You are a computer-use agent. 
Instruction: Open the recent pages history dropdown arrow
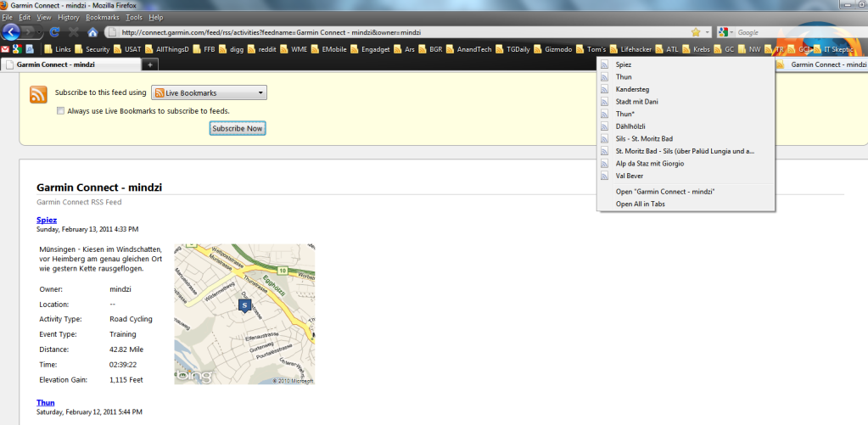(x=39, y=32)
